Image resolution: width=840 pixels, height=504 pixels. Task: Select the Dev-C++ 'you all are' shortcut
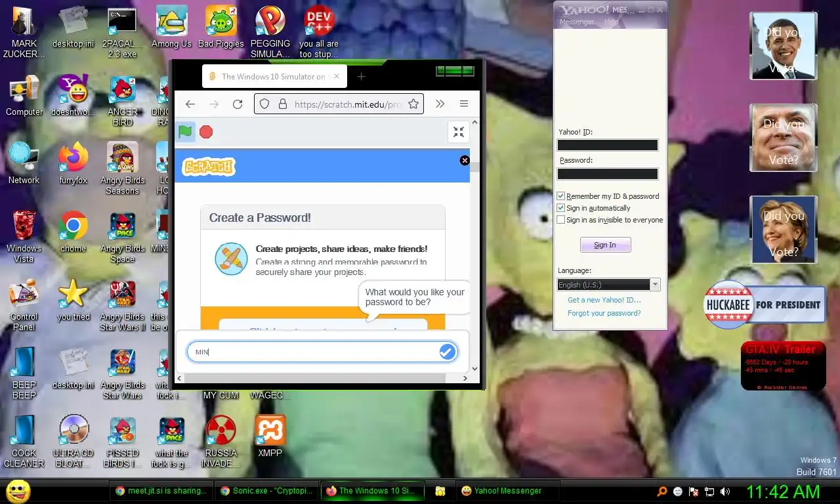click(320, 33)
